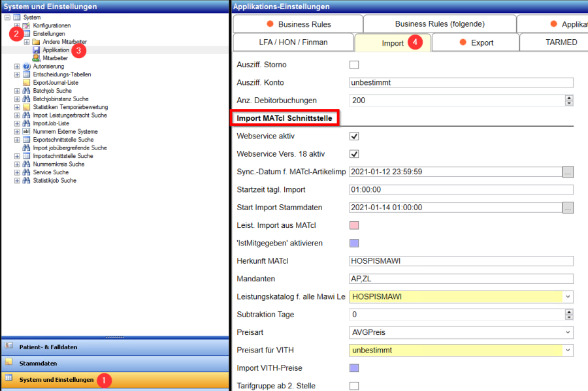Viewport: 588px width, 391px height.
Task: Click the Statistiken Temporärbewertung folder icon
Action: click(x=26, y=107)
